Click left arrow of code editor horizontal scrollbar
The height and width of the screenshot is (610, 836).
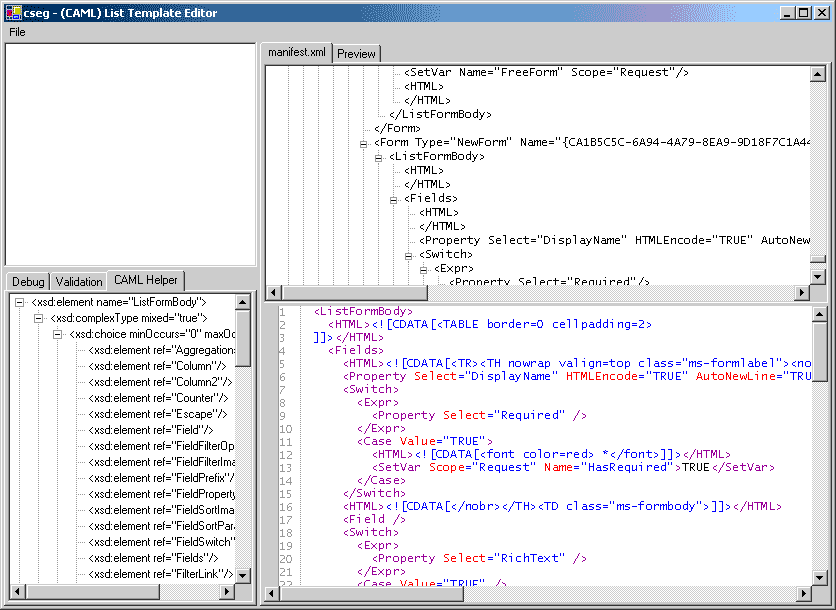(x=273, y=593)
